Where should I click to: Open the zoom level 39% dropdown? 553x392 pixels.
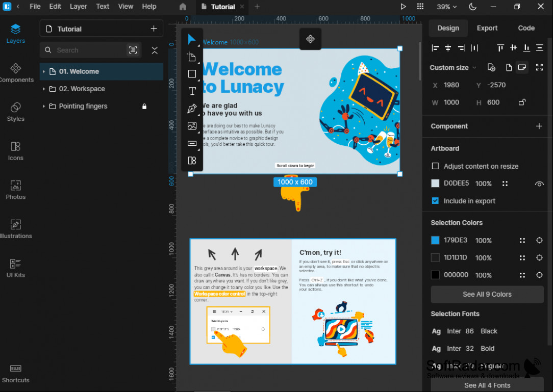click(446, 7)
